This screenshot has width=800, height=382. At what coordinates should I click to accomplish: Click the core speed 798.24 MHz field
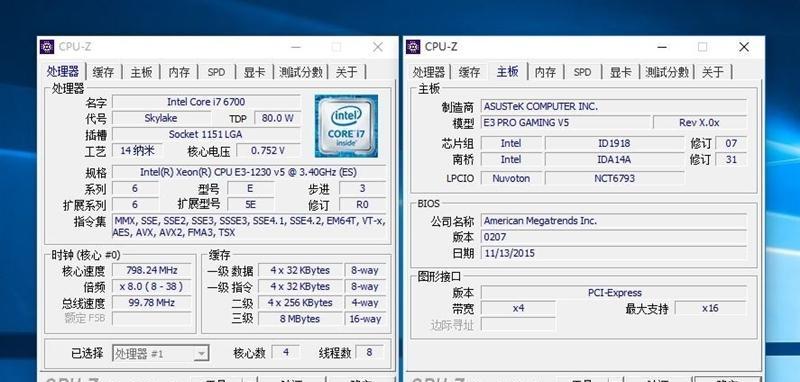coord(152,270)
